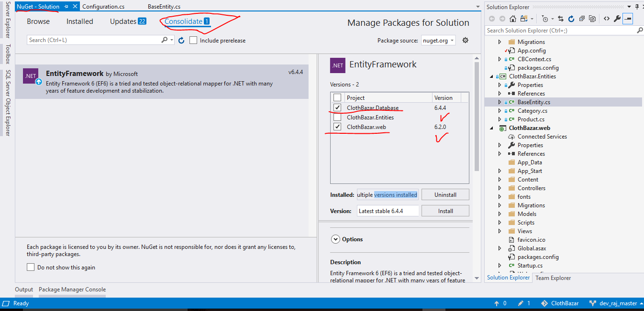The height and width of the screenshot is (311, 644).
Task: Expand the Models folder
Action: pyautogui.click(x=500, y=214)
